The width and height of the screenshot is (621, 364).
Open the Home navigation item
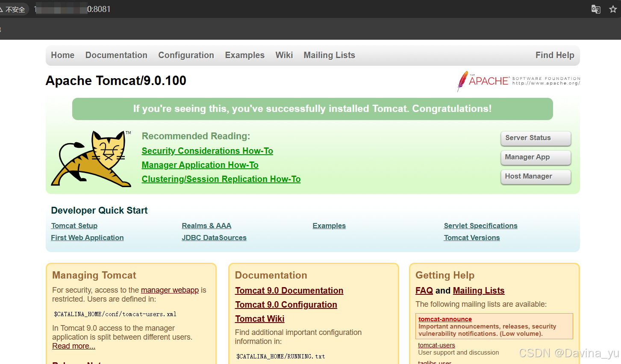pyautogui.click(x=62, y=55)
